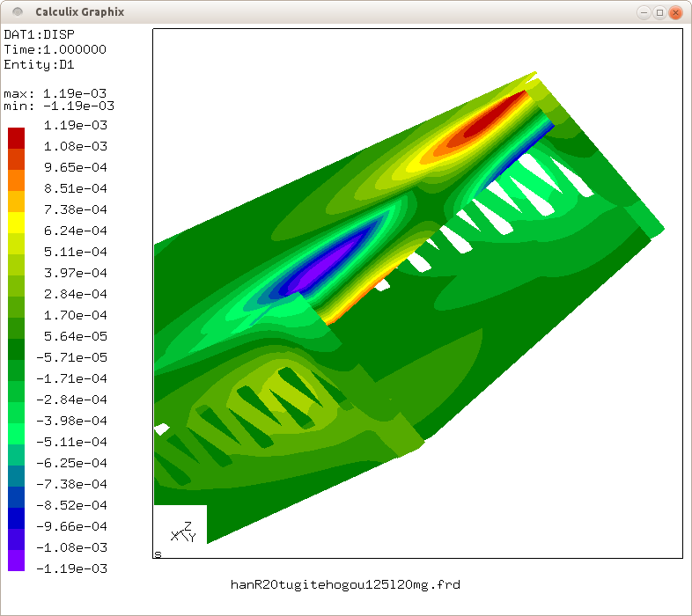Click the red peak displacement region on model
The width and height of the screenshot is (692, 616).
494,117
